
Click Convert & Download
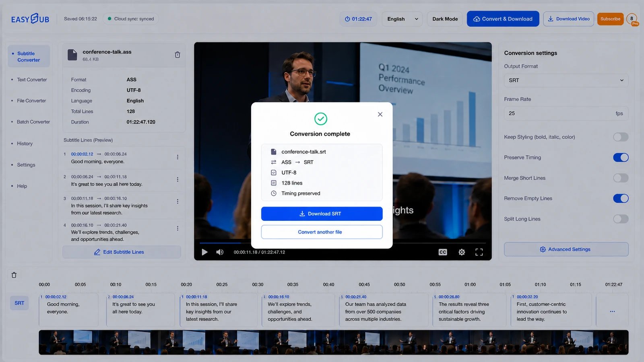coord(503,19)
